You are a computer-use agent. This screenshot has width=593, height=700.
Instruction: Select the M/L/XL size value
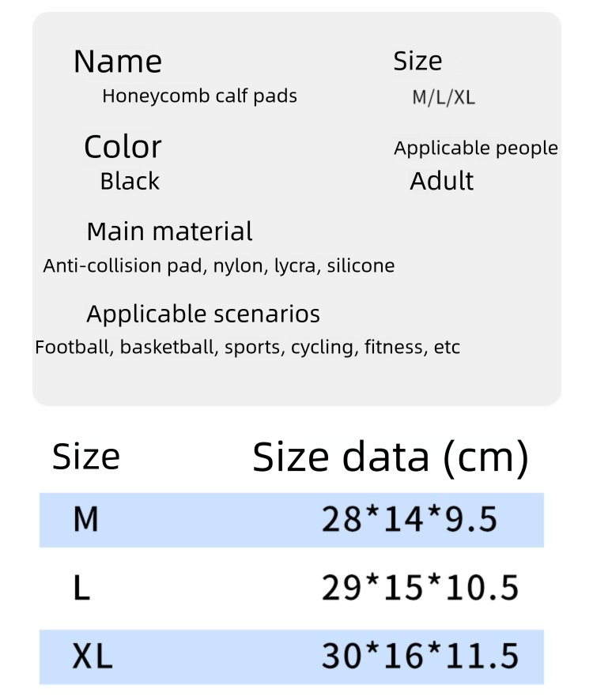444,98
